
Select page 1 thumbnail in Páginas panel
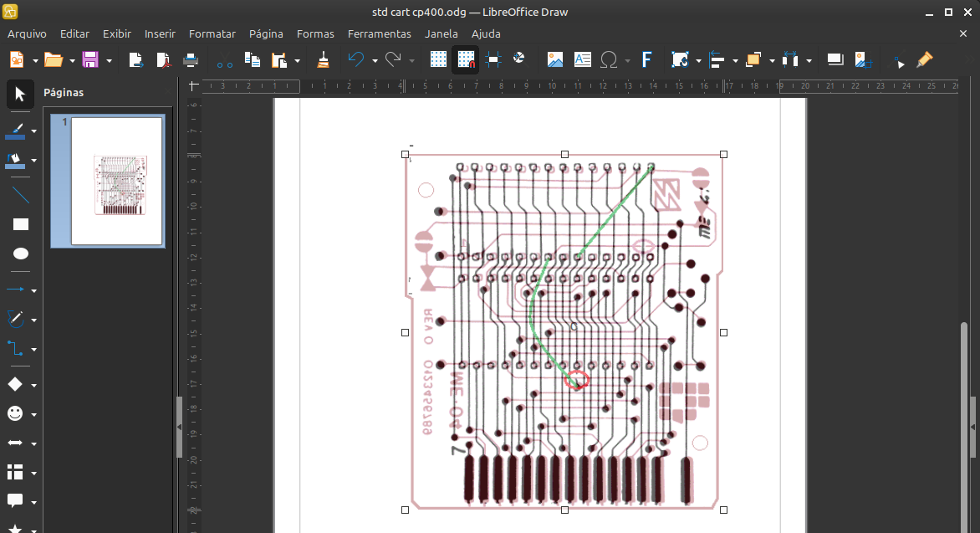116,181
